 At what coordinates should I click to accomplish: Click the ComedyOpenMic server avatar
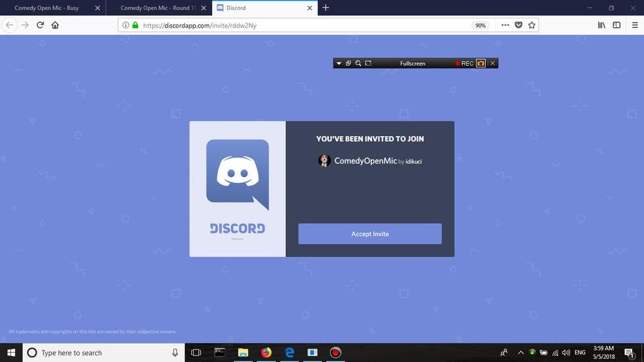(x=324, y=160)
